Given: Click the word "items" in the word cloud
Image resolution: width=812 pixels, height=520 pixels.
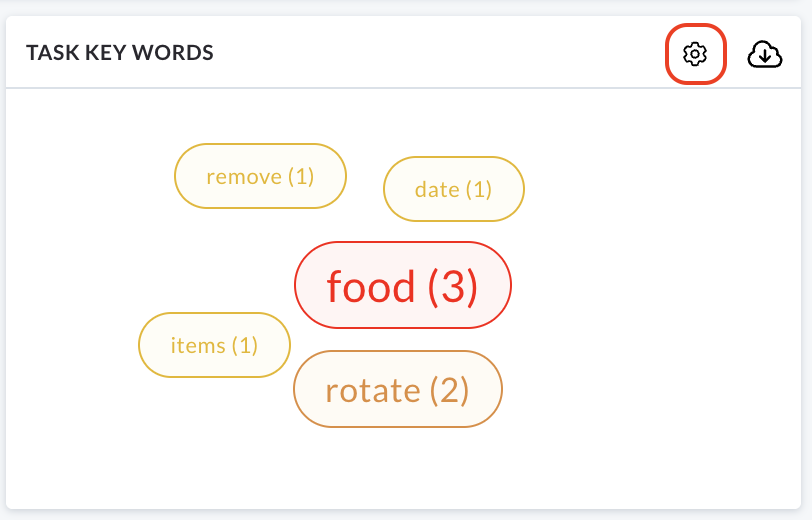Looking at the screenshot, I should (x=198, y=345).
